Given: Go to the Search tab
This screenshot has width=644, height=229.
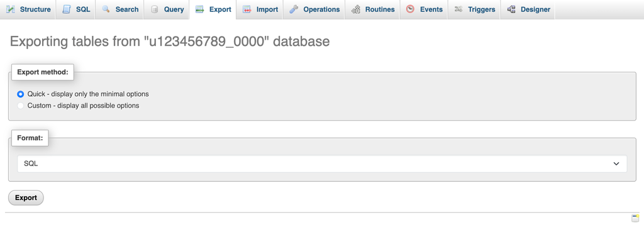Looking at the screenshot, I should 119,9.
